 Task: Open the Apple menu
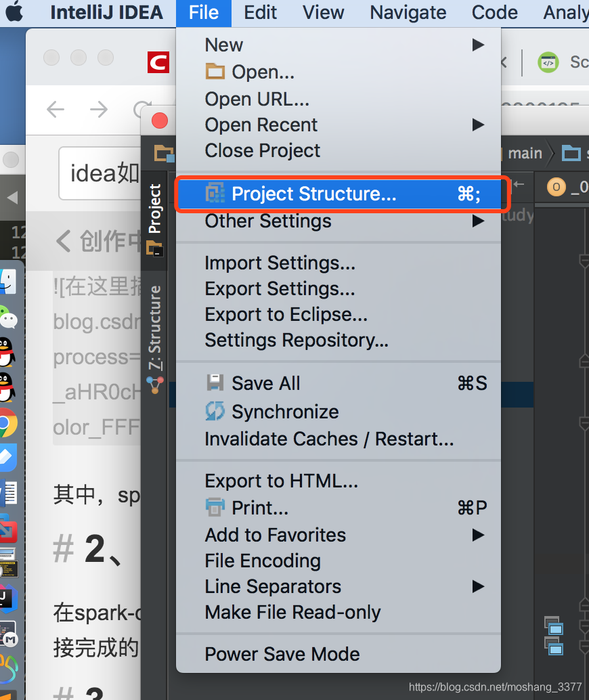[x=14, y=12]
